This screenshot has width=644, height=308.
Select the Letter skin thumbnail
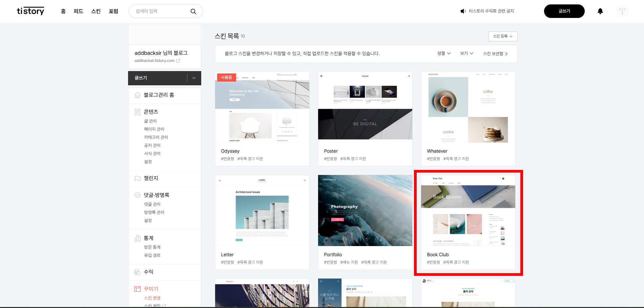[x=262, y=211]
